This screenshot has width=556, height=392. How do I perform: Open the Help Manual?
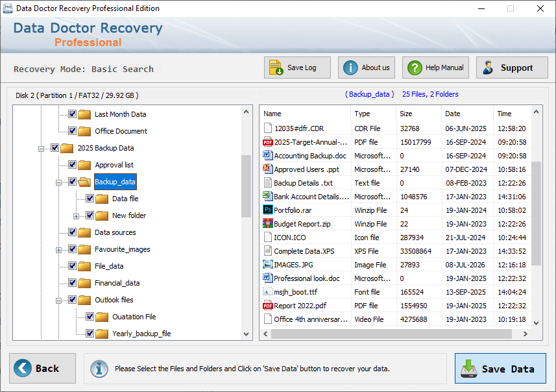tap(435, 67)
